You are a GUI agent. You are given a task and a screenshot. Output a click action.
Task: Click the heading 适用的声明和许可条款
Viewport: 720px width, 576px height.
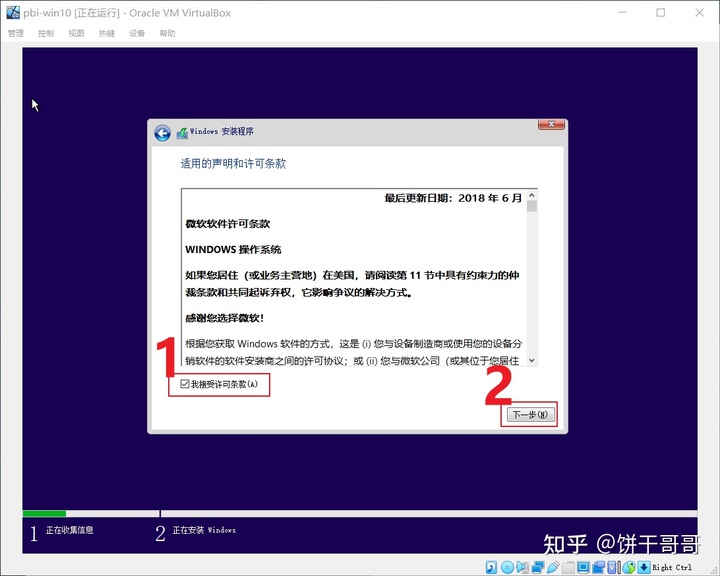pos(233,164)
